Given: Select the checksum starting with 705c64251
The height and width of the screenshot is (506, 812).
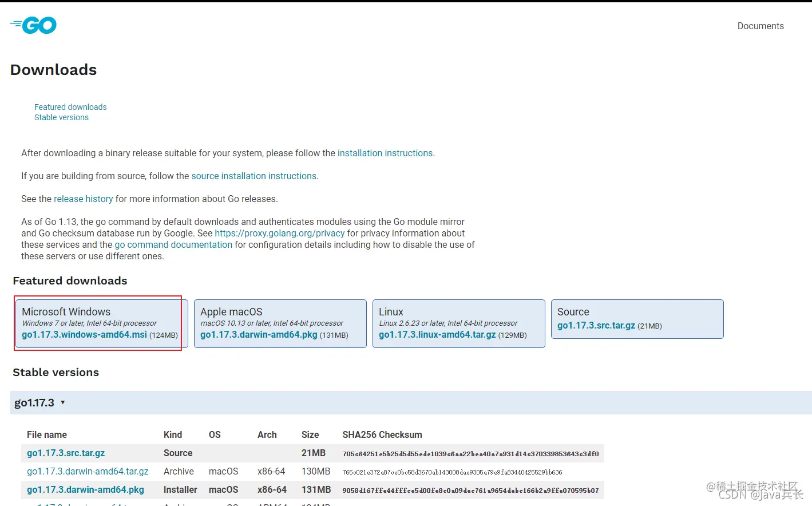Looking at the screenshot, I should tap(470, 454).
